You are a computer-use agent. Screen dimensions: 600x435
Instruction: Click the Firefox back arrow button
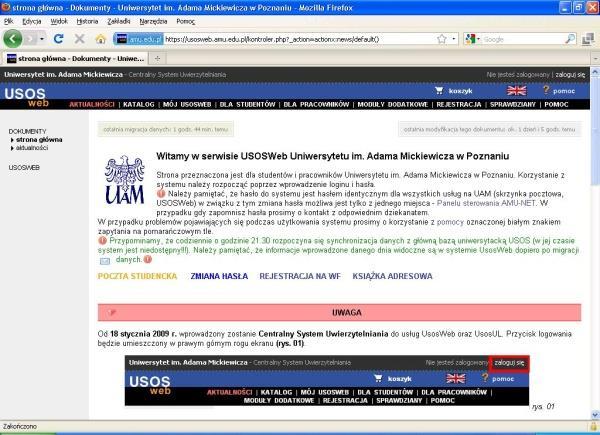(13, 39)
